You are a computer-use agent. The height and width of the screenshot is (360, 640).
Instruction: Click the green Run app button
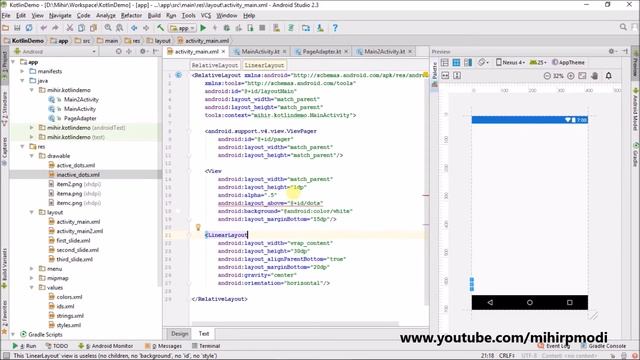click(203, 28)
